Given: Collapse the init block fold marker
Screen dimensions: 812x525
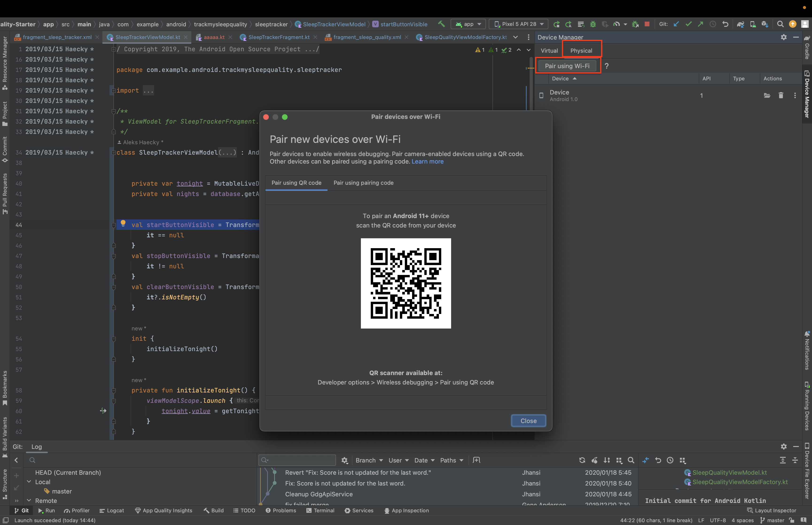Looking at the screenshot, I should tap(113, 339).
